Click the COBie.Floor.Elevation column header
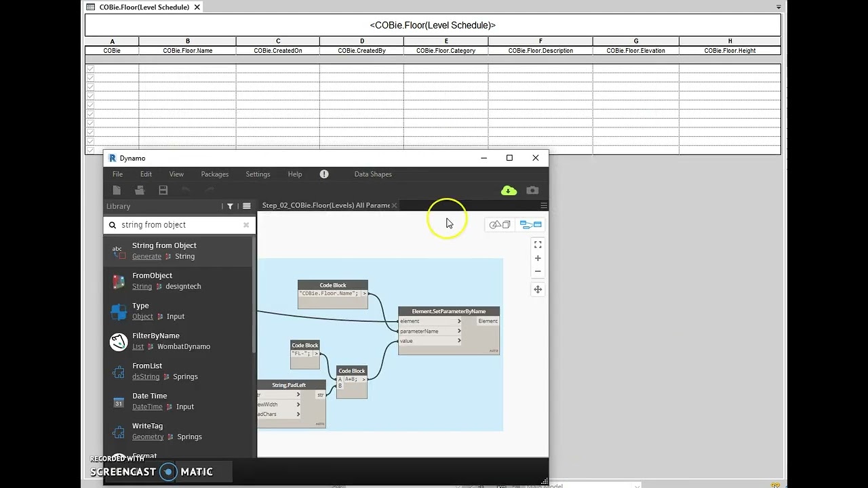Viewport: 868px width, 488px height. coord(635,51)
